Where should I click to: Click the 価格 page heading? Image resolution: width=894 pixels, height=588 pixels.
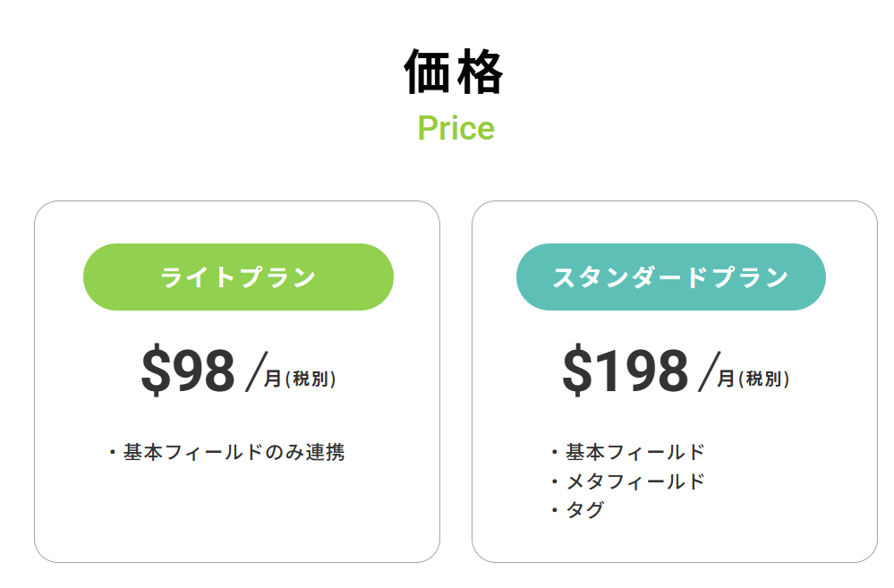[x=455, y=72]
